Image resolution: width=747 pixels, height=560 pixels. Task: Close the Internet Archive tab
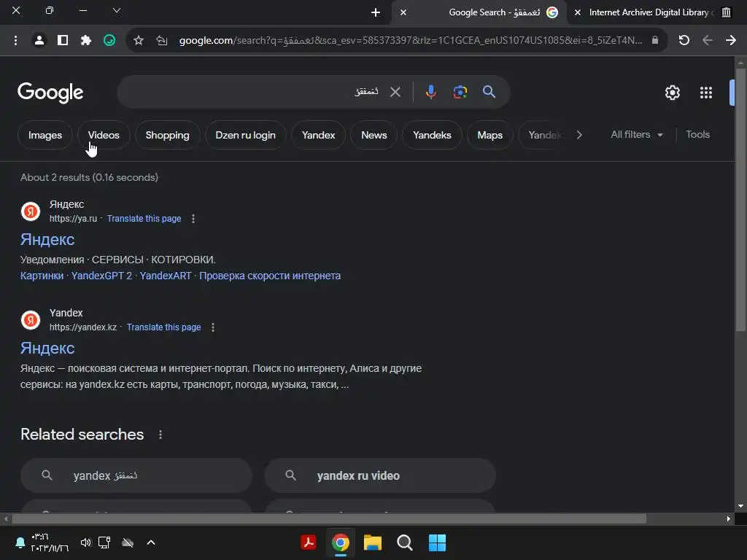pyautogui.click(x=578, y=12)
